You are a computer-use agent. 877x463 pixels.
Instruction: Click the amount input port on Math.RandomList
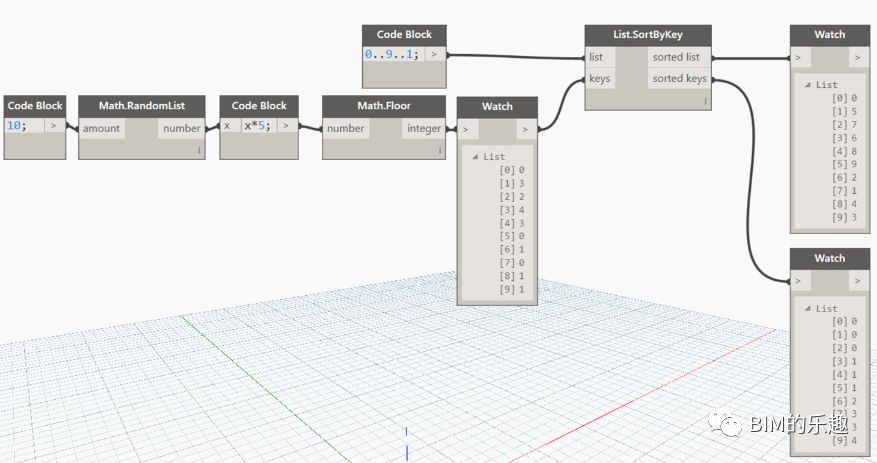click(x=101, y=129)
